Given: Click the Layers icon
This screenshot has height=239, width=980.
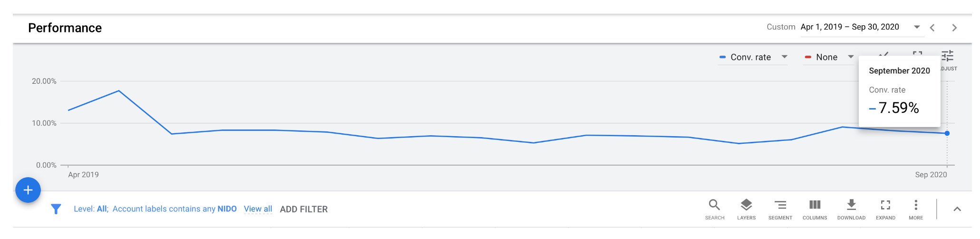Looking at the screenshot, I should [746, 209].
